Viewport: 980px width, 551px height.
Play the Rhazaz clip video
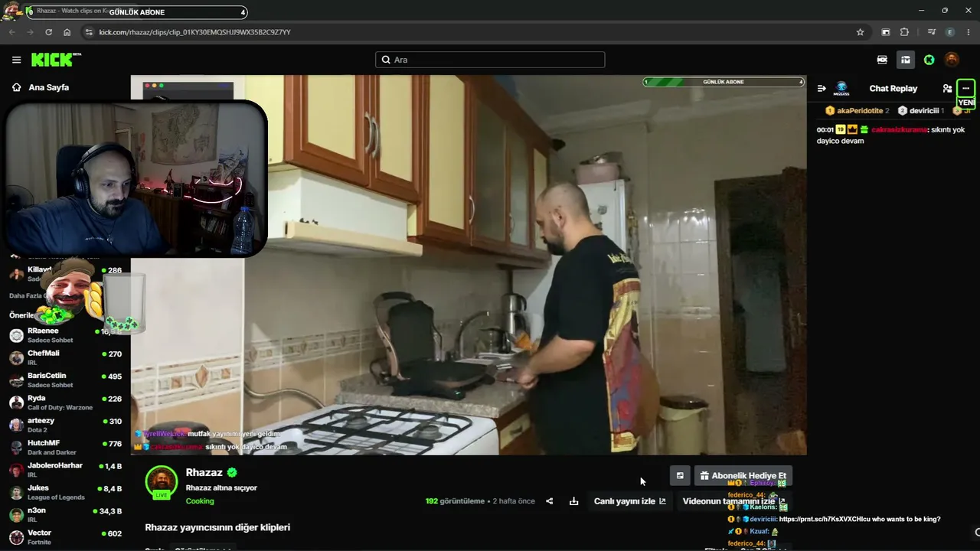point(469,265)
